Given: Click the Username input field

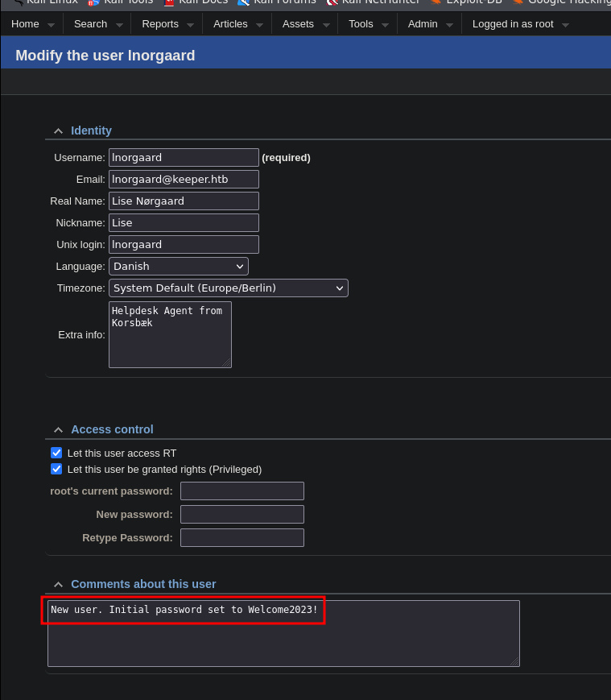Looking at the screenshot, I should (x=184, y=158).
